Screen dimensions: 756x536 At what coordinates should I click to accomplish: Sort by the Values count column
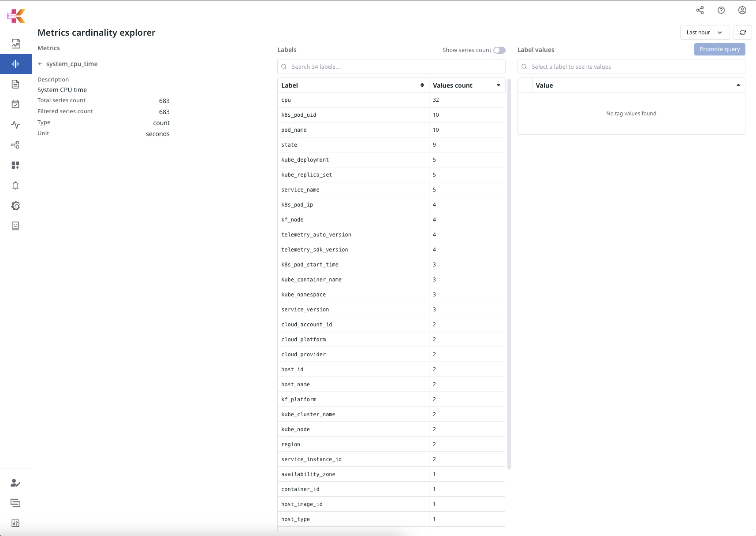498,85
